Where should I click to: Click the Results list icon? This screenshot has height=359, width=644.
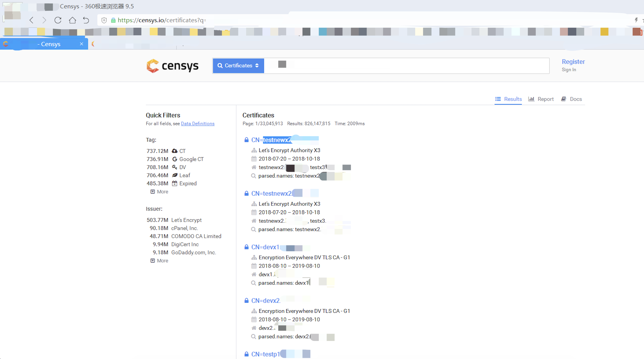click(498, 99)
